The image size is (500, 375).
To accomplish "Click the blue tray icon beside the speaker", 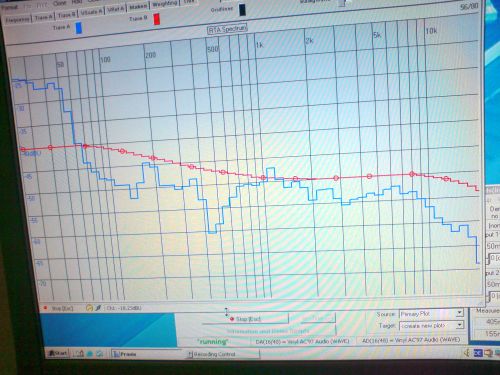I will click(478, 352).
